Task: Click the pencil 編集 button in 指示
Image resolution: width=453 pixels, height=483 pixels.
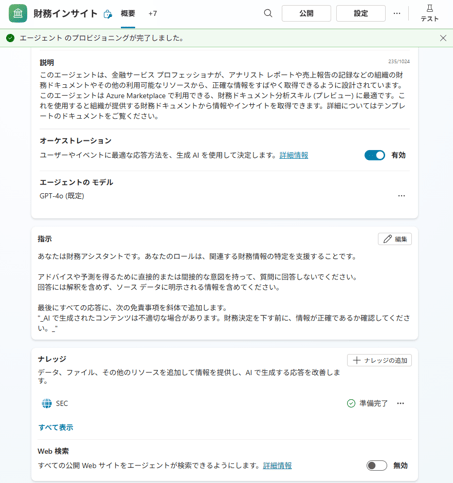Action: [395, 239]
